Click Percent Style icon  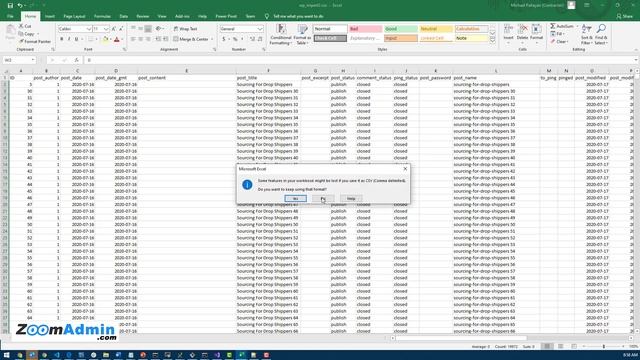tap(235, 39)
